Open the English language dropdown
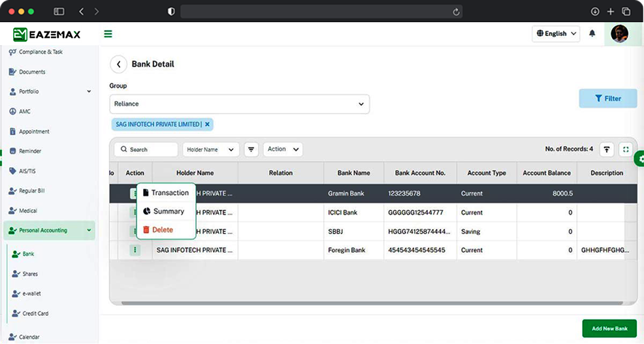 (x=556, y=34)
